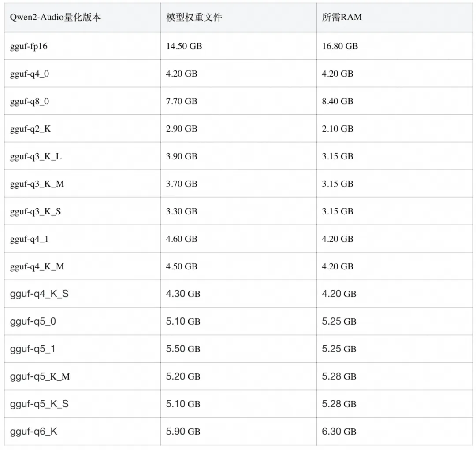
Task: Click the 14.50 GB weight file cell
Action: point(184,46)
